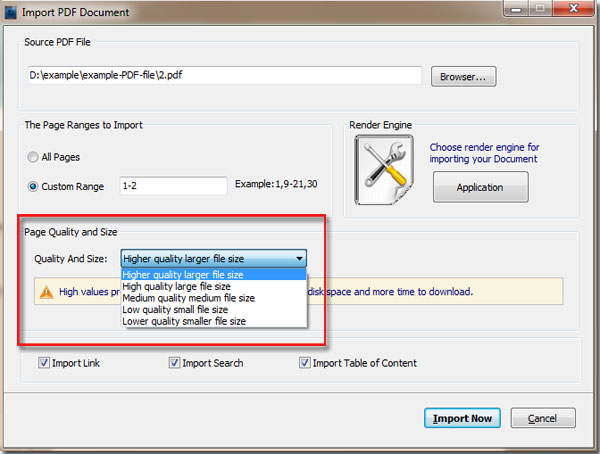
Task: Click 'Choose render engine for importing' text
Action: [484, 153]
